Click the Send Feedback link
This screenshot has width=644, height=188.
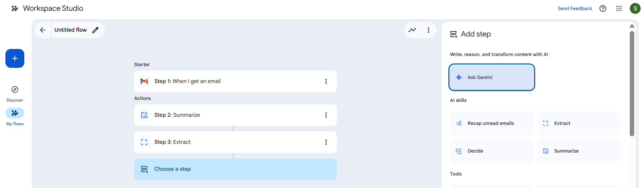[574, 8]
